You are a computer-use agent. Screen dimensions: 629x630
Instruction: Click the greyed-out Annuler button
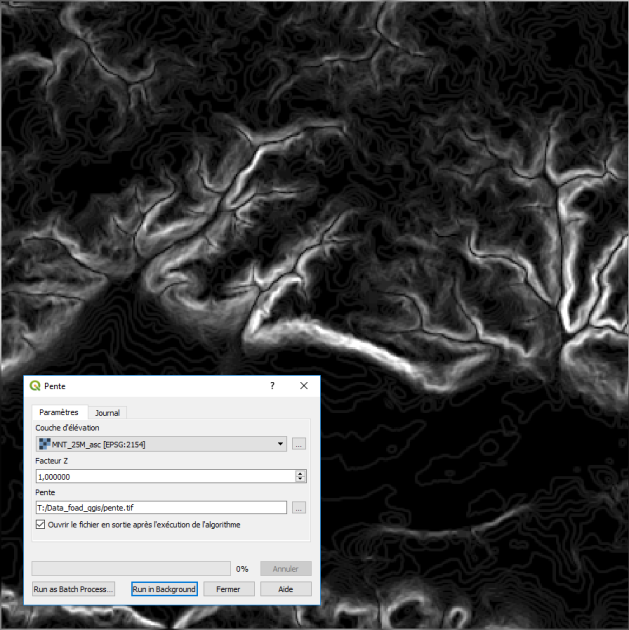click(x=286, y=569)
